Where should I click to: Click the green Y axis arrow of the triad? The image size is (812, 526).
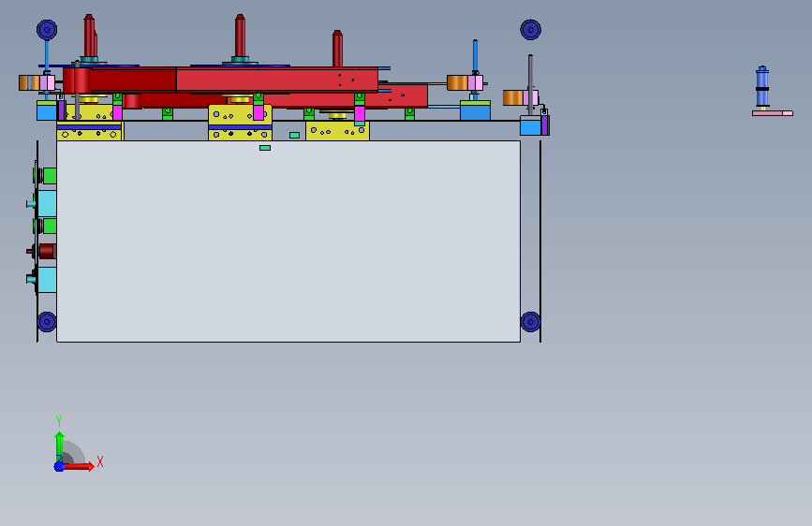pyautogui.click(x=60, y=446)
